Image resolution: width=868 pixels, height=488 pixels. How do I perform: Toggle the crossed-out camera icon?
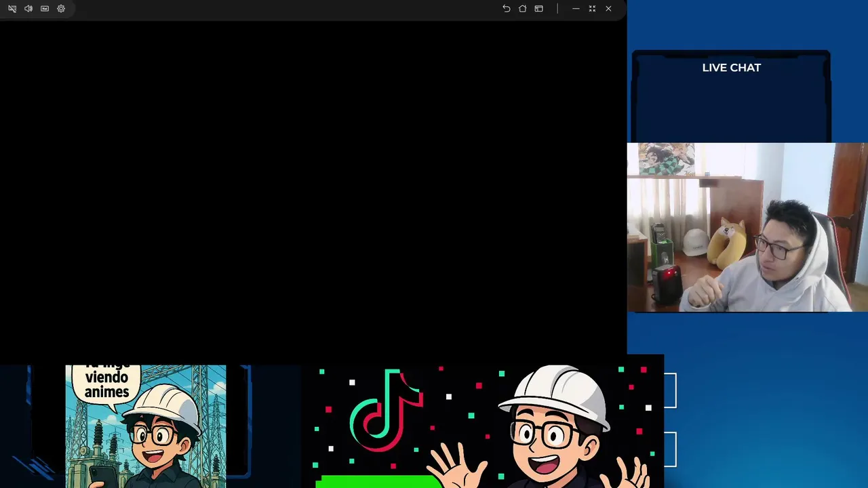click(x=12, y=9)
